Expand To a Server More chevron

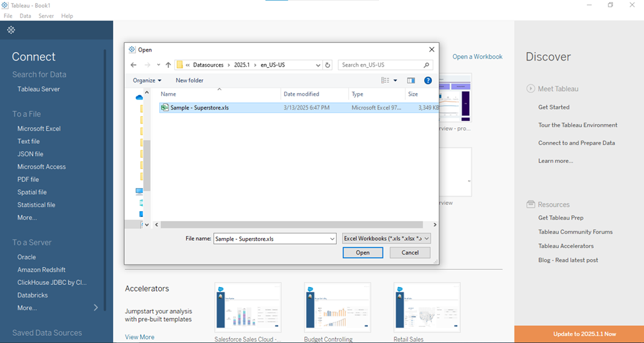point(96,307)
